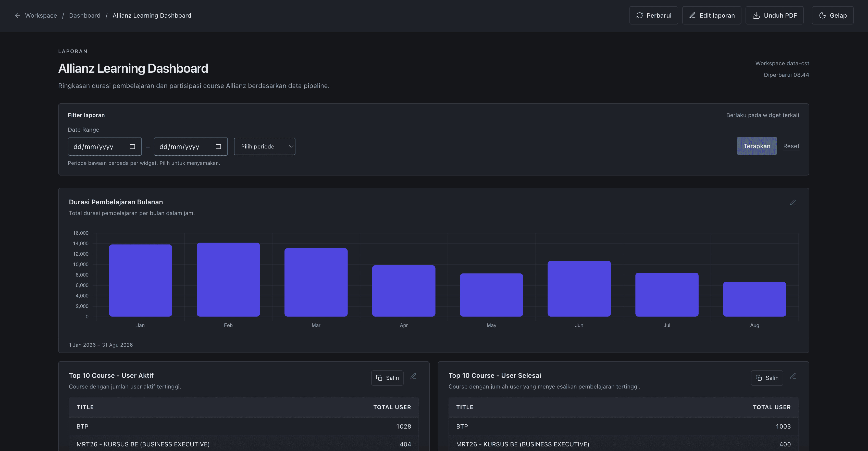Click the start date input field
This screenshot has height=451, width=868.
point(104,146)
